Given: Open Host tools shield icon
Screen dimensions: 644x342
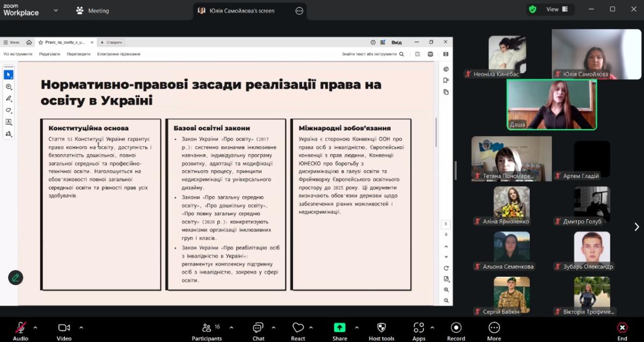Looking at the screenshot, I should coord(381,328).
